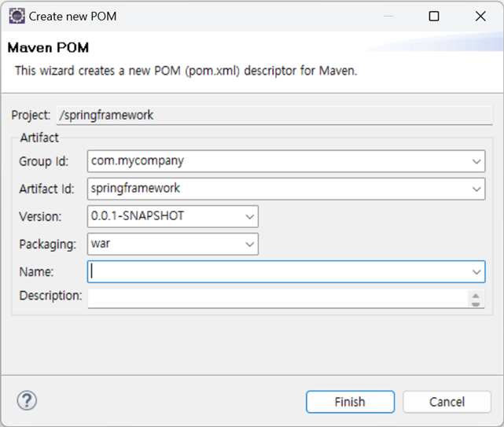Expand the Group Id dropdown arrow
The height and width of the screenshot is (427, 504).
[x=476, y=161]
